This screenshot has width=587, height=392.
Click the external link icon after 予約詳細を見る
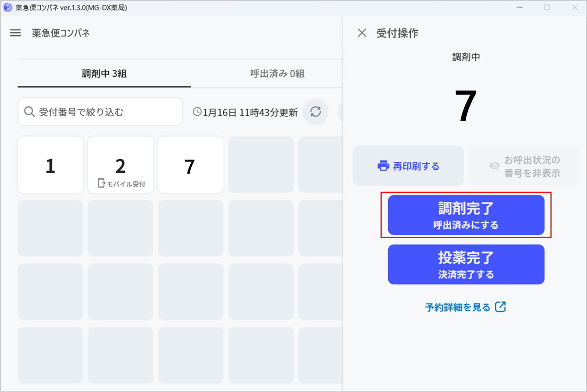500,307
